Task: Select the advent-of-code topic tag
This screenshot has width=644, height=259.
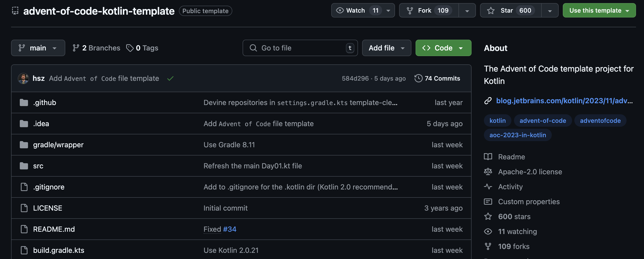Action: 543,120
